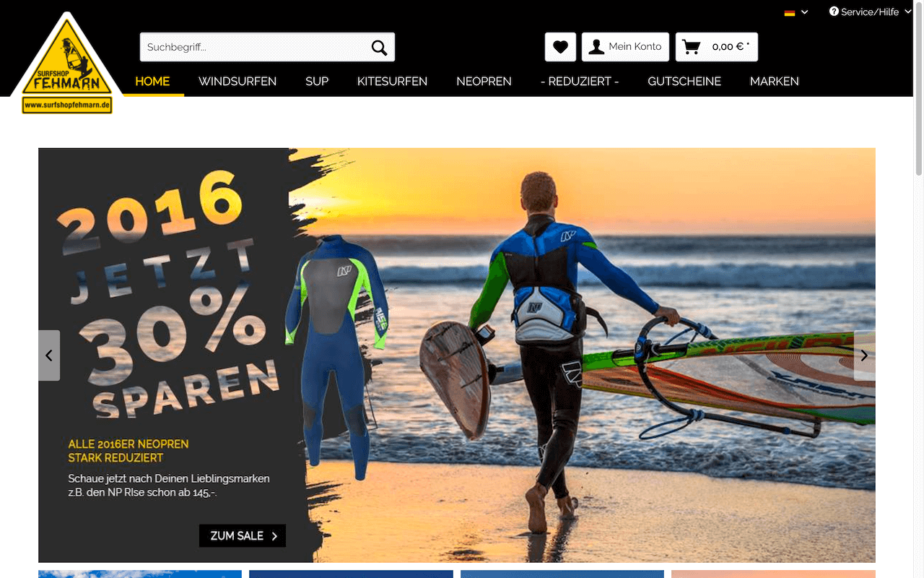Expand the Service/Hilfe dropdown
This screenshot has width=924, height=578.
pyautogui.click(x=870, y=12)
